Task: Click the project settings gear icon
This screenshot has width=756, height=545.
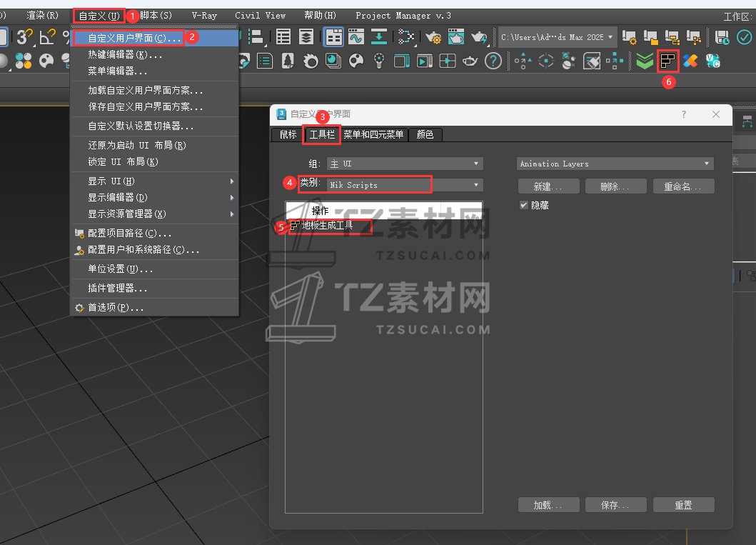Action: point(629,37)
